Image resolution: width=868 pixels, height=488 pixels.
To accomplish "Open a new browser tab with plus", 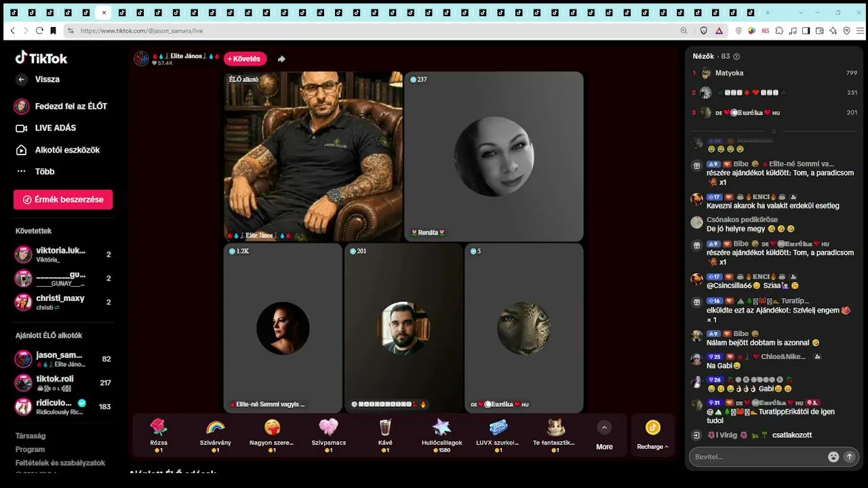I will (x=768, y=13).
